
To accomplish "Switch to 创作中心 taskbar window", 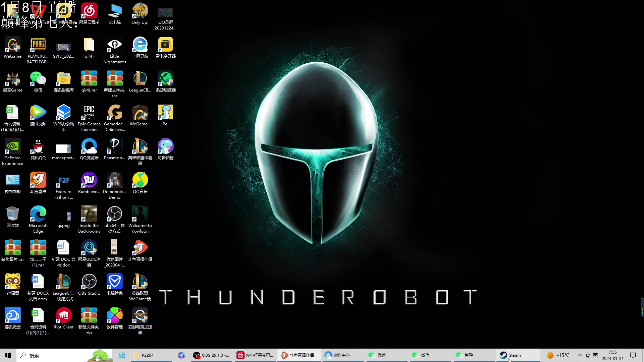I will coord(343,355).
